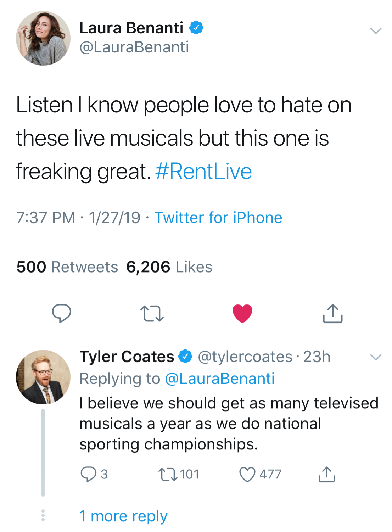Viewport: 392px width, 532px height.
Task: Reply to Tyler Coates' tweet
Action: 88,474
